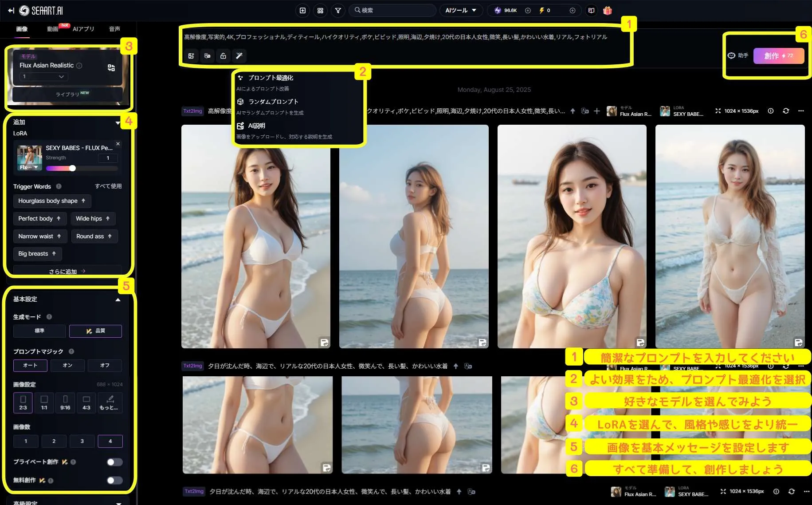This screenshot has width=812, height=505.
Task: Click the model swap icon beside Flux Asian Realistic
Action: (111, 67)
